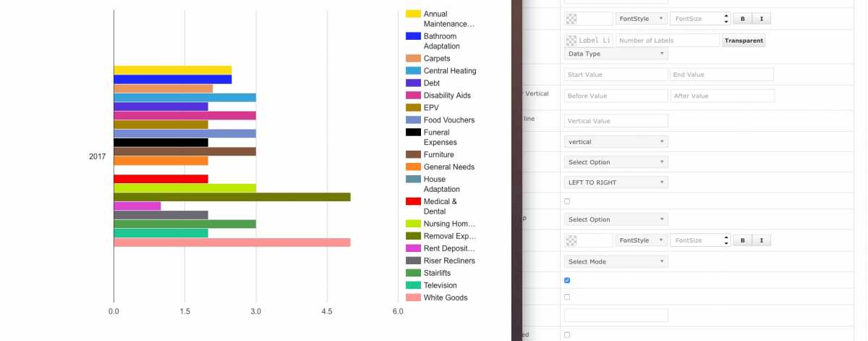Click the Removal Exp… legend swatch

click(413, 236)
